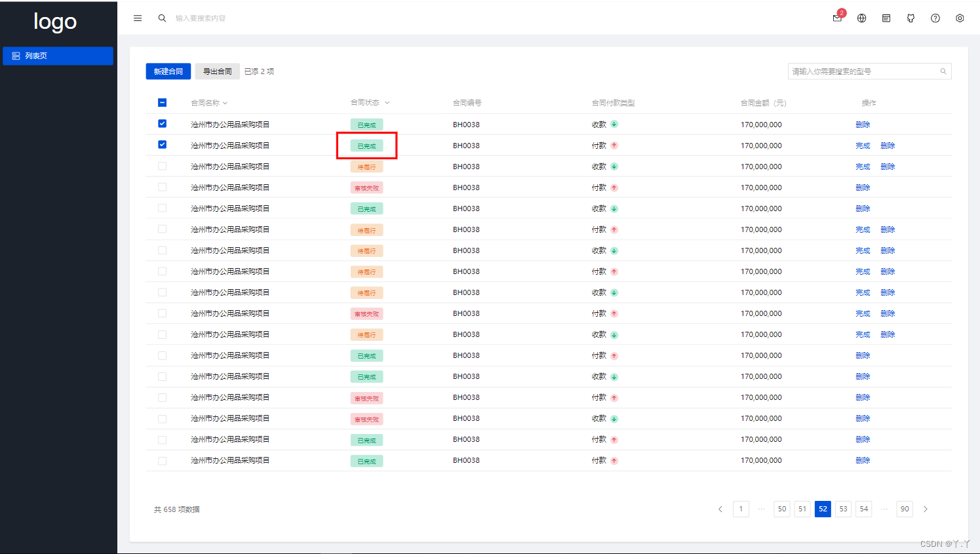Click the 共 658 项数据 total count text
Screen dimensions: 980x554
click(177, 509)
